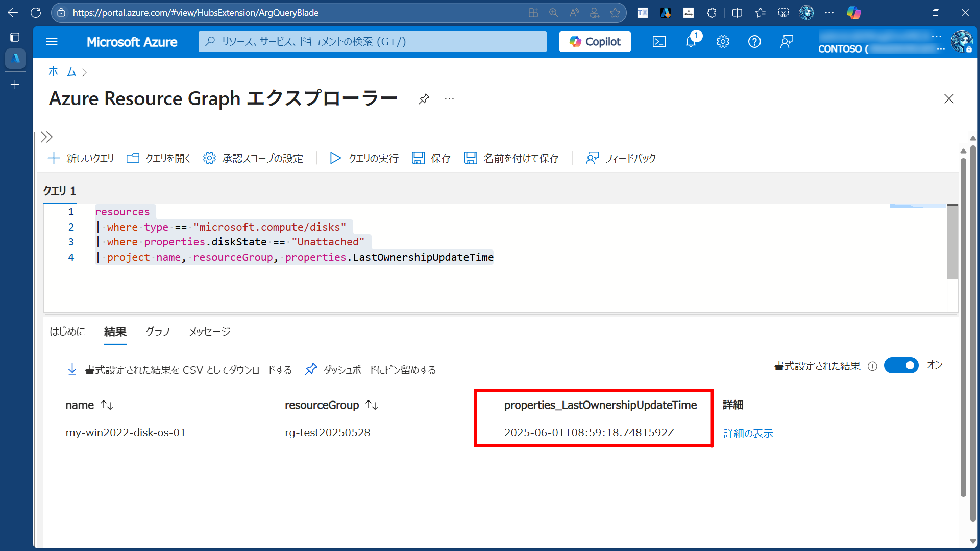Click クエリを開く to open a query
This screenshot has height=551, width=980.
click(158, 158)
